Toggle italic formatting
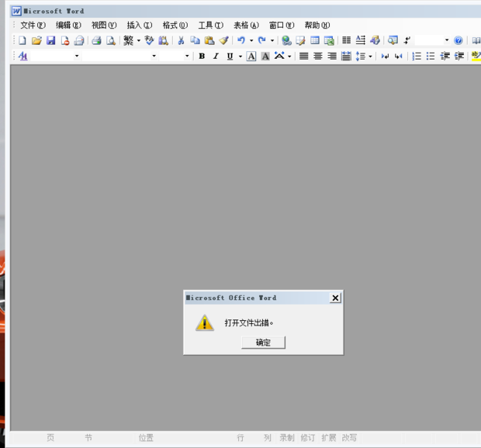This screenshot has width=481, height=448. [x=216, y=56]
